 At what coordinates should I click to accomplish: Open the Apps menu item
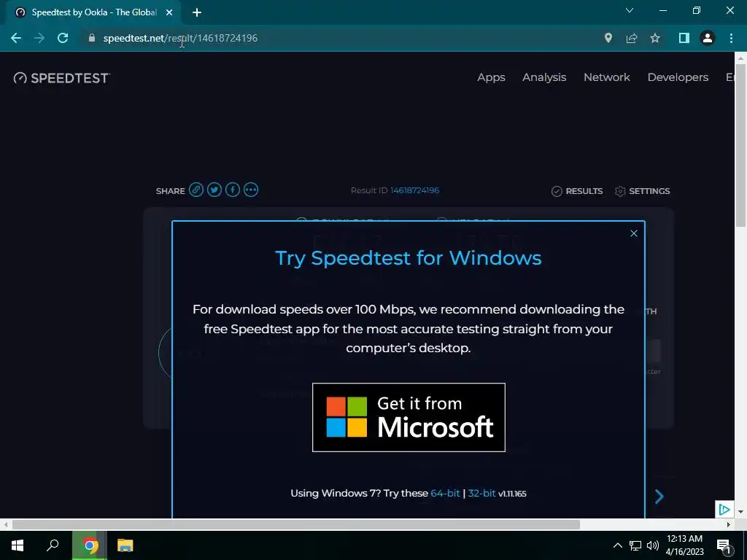491,77
